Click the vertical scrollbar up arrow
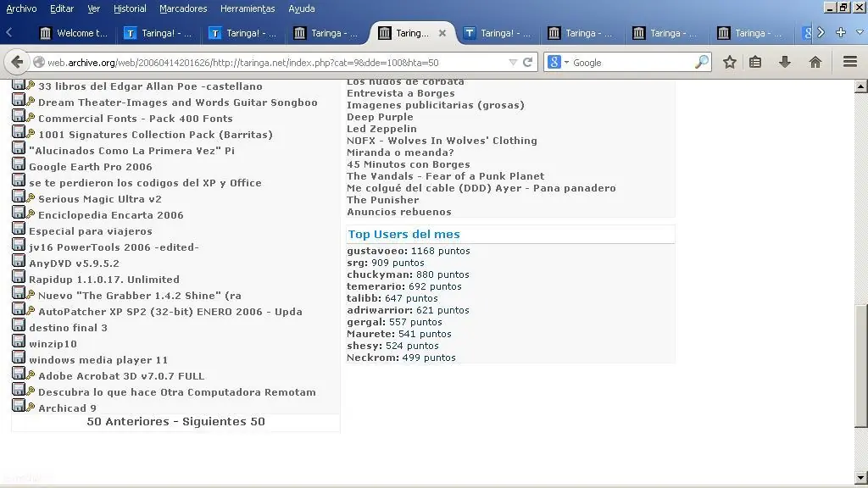The image size is (868, 488). (860, 86)
